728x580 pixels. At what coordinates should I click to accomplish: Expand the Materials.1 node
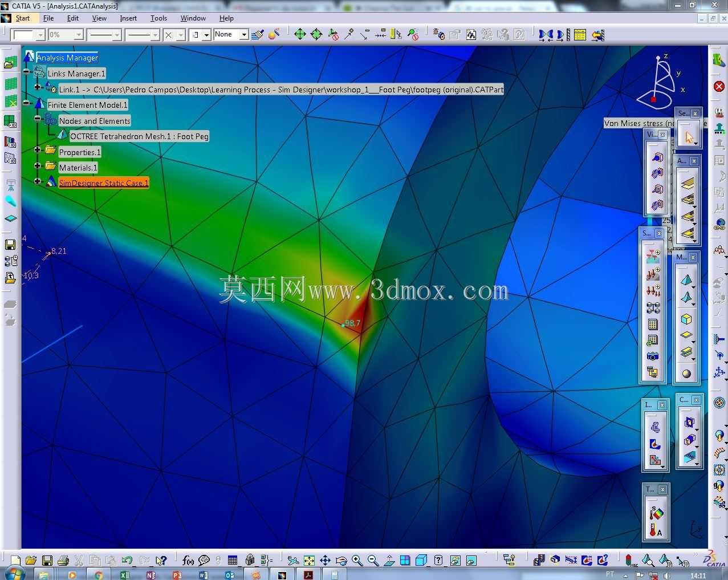pyautogui.click(x=38, y=165)
